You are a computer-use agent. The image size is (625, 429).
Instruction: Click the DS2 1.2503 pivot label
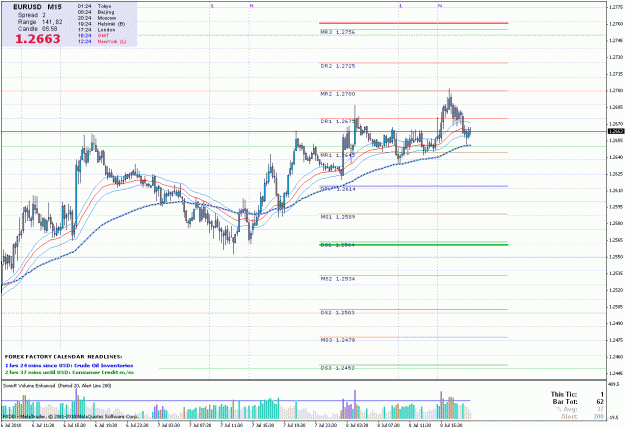[x=338, y=313]
